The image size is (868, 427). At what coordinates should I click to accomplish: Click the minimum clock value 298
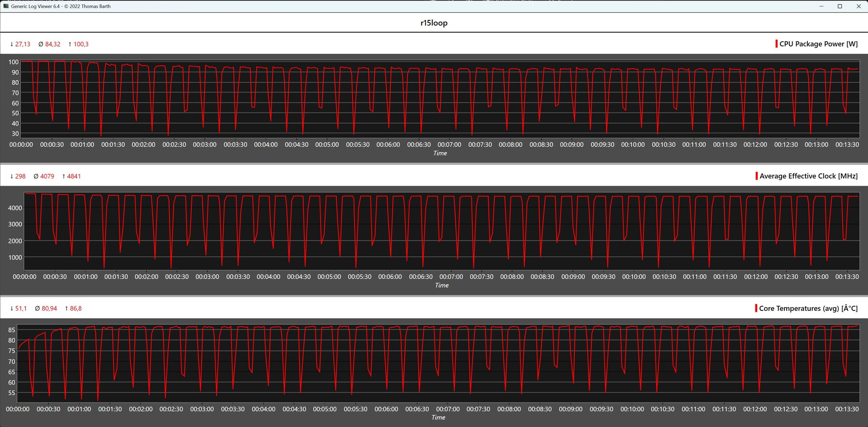click(x=20, y=176)
